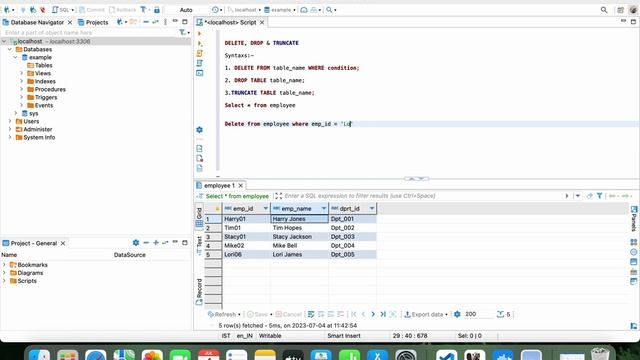The image size is (640, 360).
Task: Click the plus icon in Project panel
Action: pyautogui.click(x=156, y=242)
